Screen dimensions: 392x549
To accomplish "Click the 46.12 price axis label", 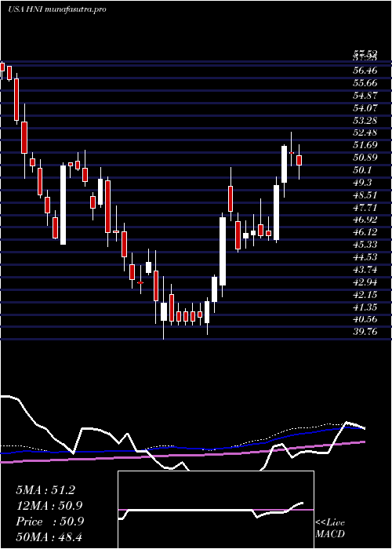I will point(365,232).
